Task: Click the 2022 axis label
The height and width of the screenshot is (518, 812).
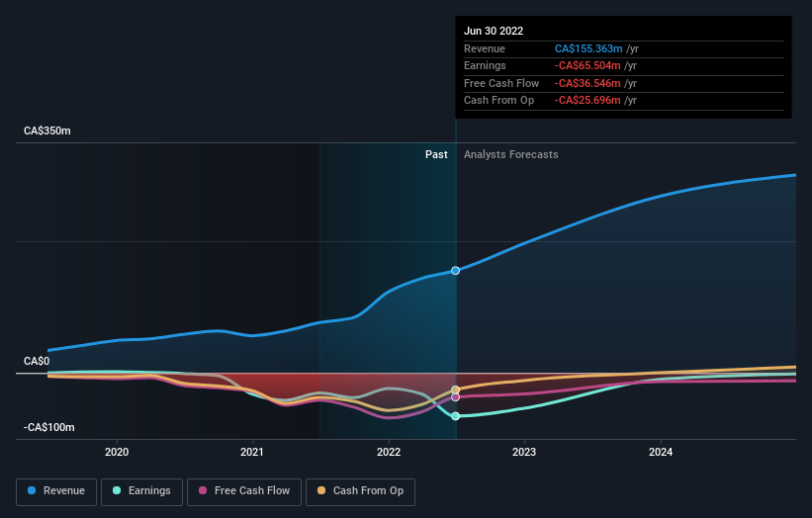Action: 389,453
